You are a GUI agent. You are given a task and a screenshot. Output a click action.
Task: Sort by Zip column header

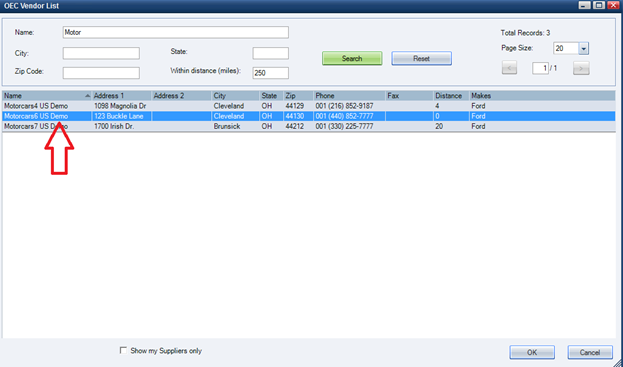tap(298, 96)
